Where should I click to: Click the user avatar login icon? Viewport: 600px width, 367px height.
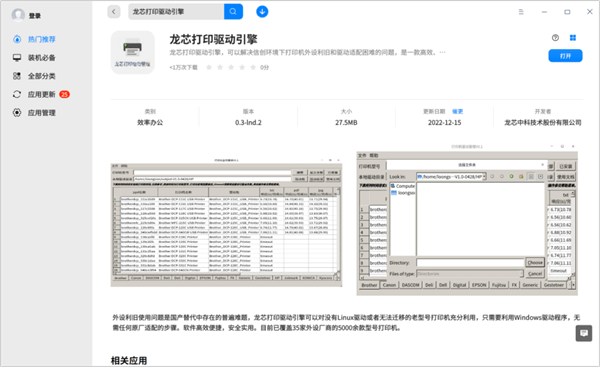[x=18, y=15]
